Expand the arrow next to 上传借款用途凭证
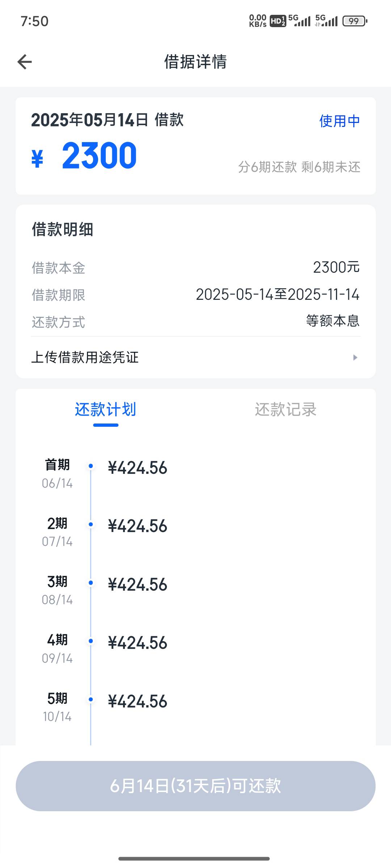Image resolution: width=391 pixels, height=868 pixels. pos(355,357)
